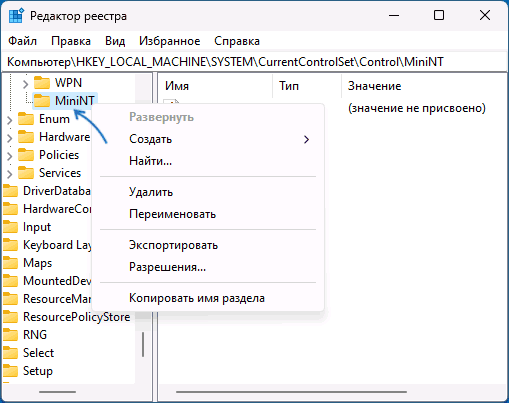Screen dimensions: 509x403
Task: Click the HardwareConfig folder icon
Action: 10,209
